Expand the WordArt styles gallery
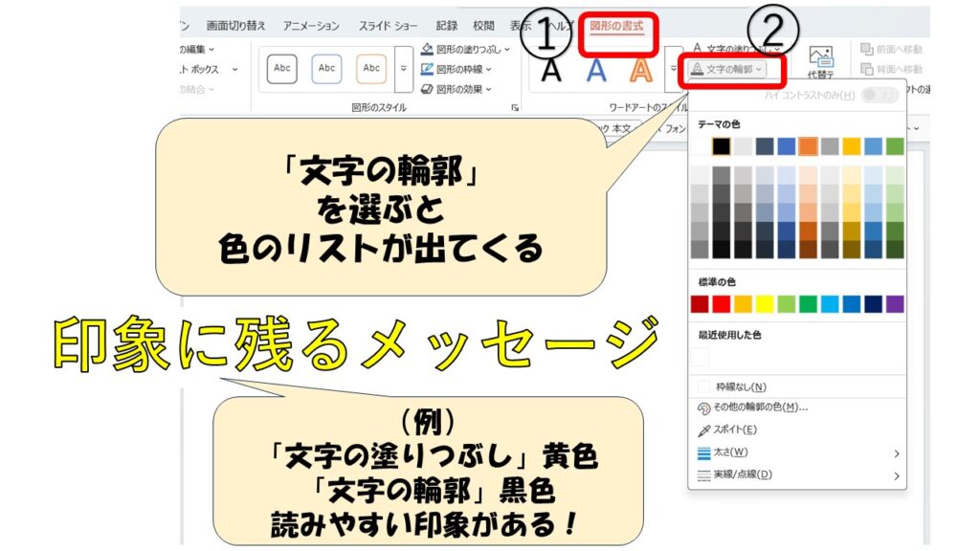 pyautogui.click(x=673, y=69)
